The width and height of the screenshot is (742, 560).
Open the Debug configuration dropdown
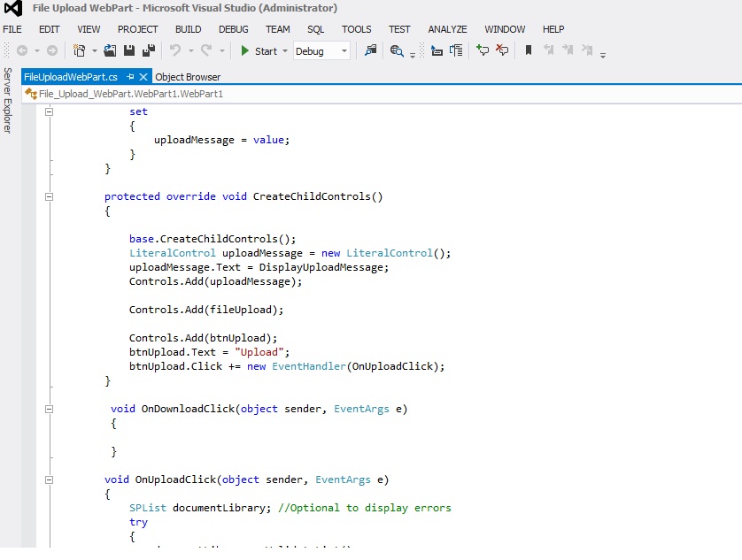[344, 51]
